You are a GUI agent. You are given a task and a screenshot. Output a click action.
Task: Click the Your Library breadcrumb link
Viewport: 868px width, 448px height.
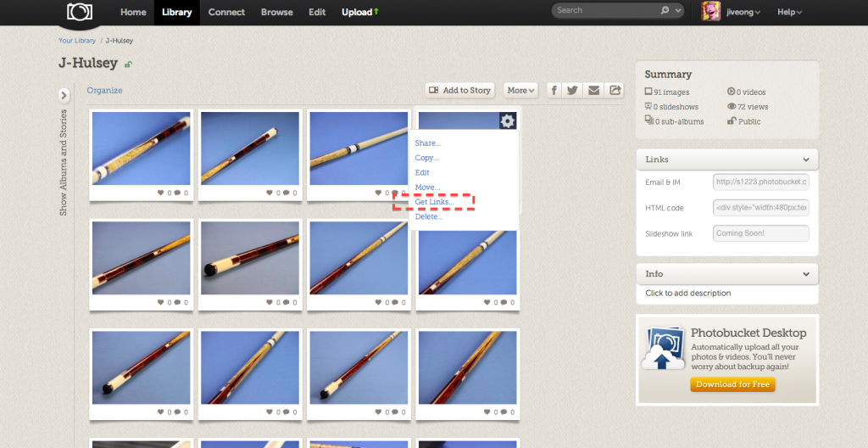pyautogui.click(x=77, y=41)
